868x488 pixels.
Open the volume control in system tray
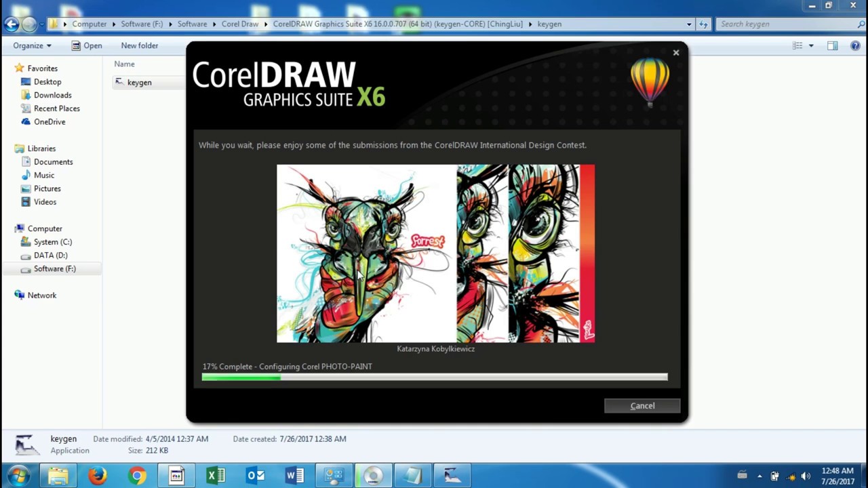[806, 476]
